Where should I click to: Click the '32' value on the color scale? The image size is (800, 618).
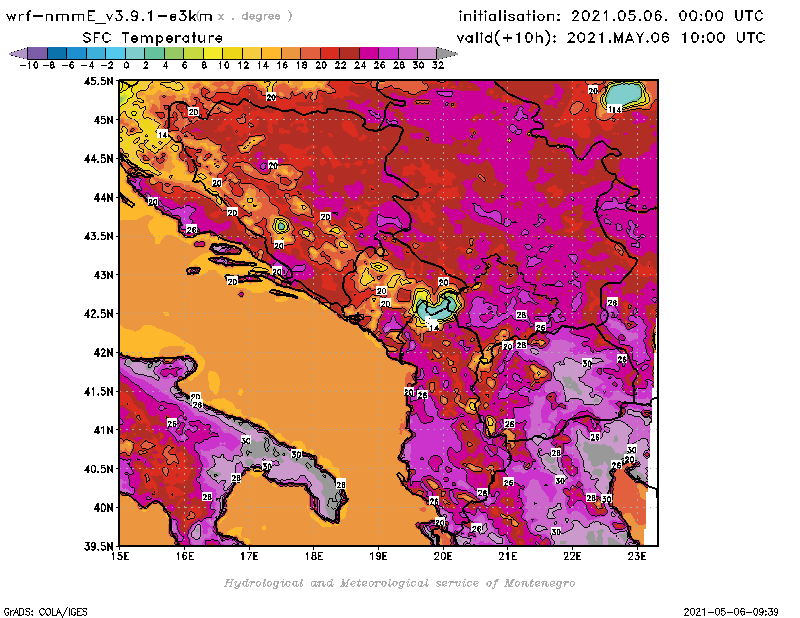pos(438,65)
